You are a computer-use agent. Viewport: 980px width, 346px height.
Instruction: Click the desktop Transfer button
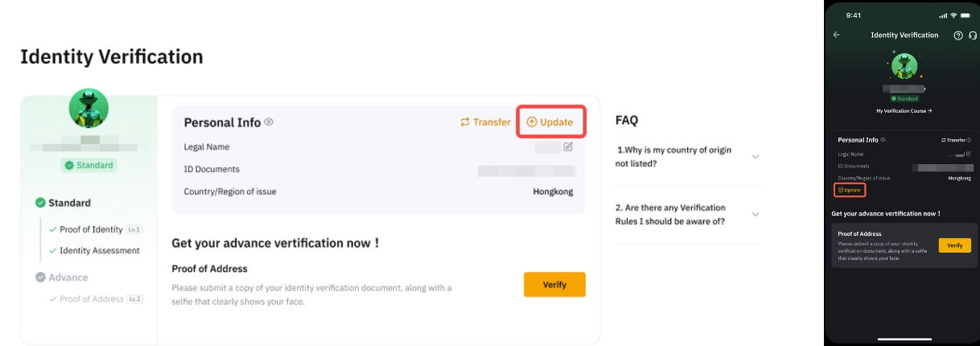coord(485,122)
